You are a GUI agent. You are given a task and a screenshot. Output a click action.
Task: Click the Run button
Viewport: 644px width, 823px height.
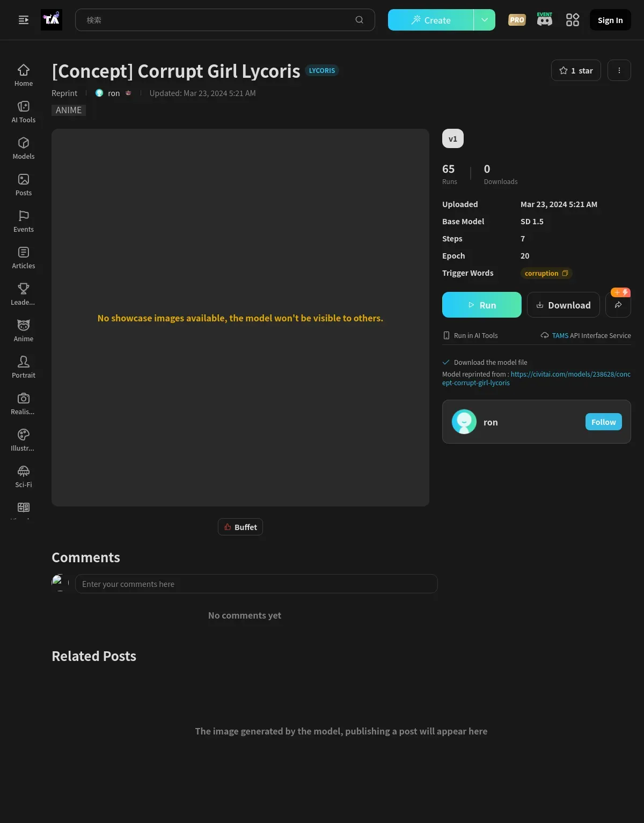tap(482, 305)
